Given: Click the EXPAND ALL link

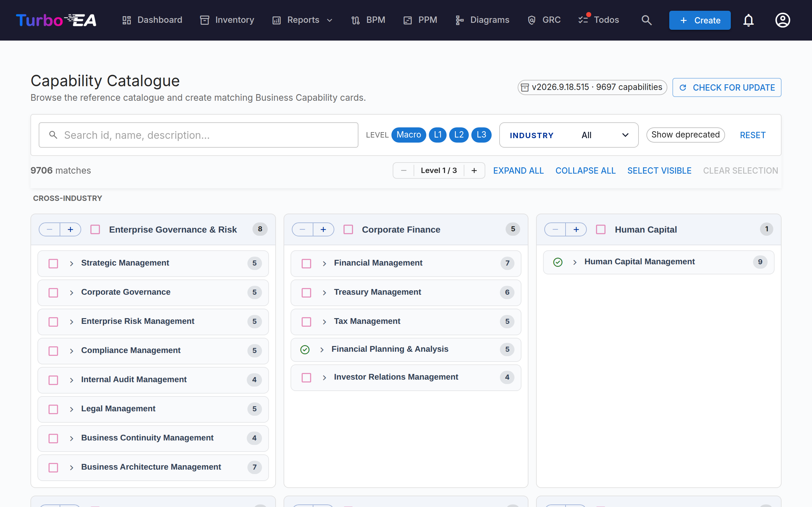Looking at the screenshot, I should click(x=518, y=170).
